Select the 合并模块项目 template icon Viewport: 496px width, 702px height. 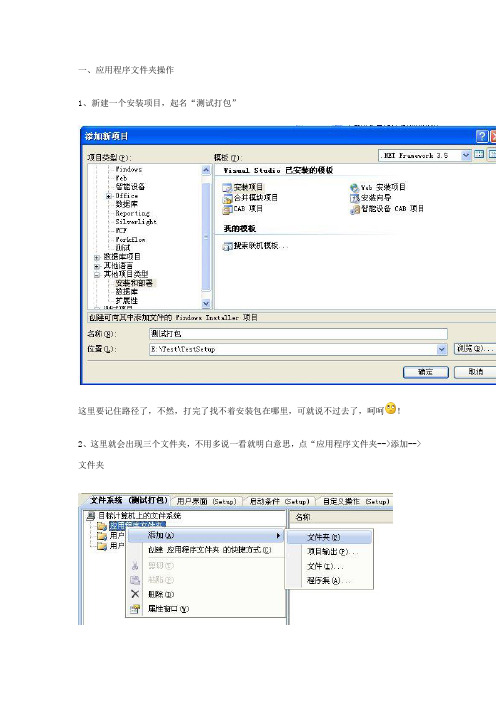point(227,198)
